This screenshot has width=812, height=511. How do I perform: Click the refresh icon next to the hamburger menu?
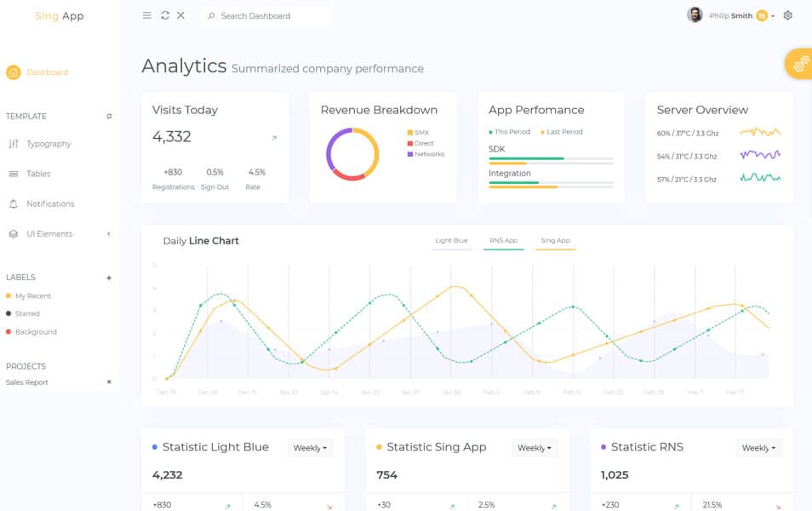click(x=165, y=15)
